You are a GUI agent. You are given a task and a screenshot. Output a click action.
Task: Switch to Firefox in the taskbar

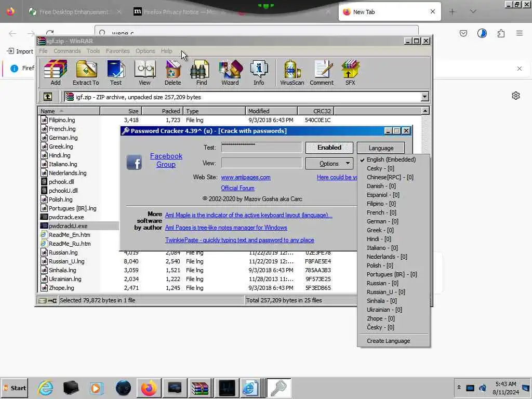click(x=149, y=388)
